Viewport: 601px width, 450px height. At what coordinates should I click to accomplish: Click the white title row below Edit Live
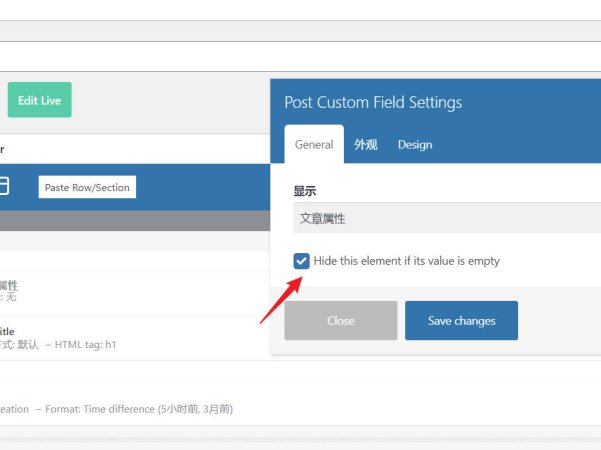[x=130, y=149]
